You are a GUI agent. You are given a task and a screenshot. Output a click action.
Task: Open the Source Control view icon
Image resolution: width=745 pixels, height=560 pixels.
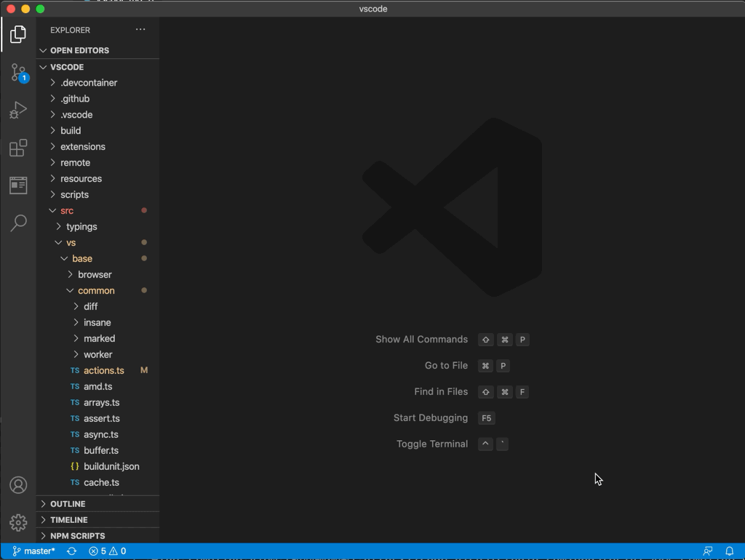(18, 73)
